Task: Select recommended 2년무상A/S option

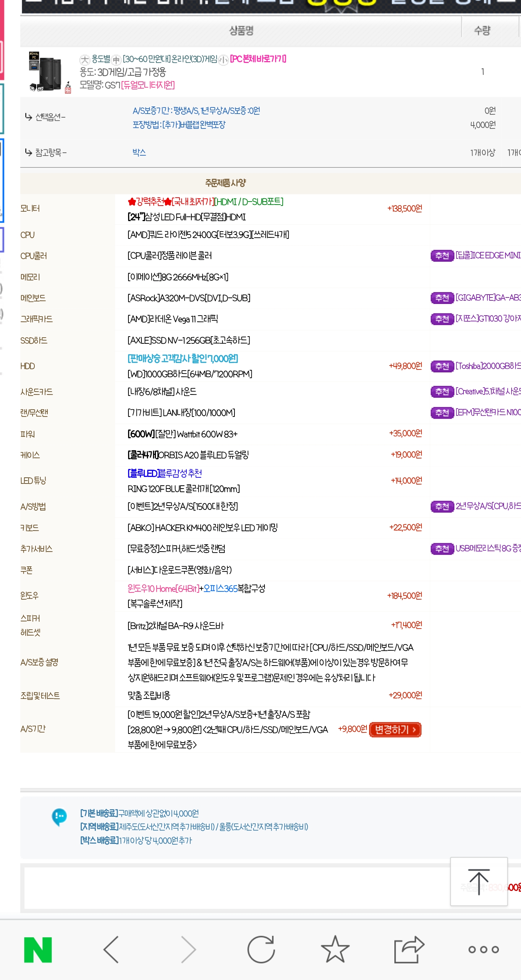Action: point(488,506)
